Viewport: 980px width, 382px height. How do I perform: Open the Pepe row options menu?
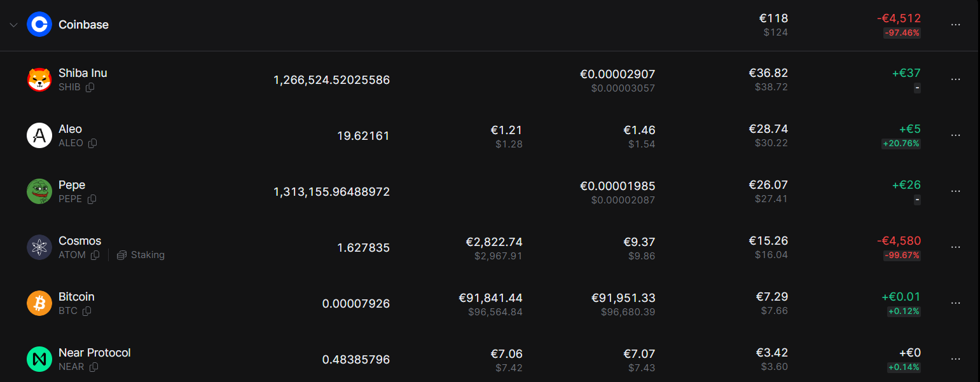click(x=955, y=191)
